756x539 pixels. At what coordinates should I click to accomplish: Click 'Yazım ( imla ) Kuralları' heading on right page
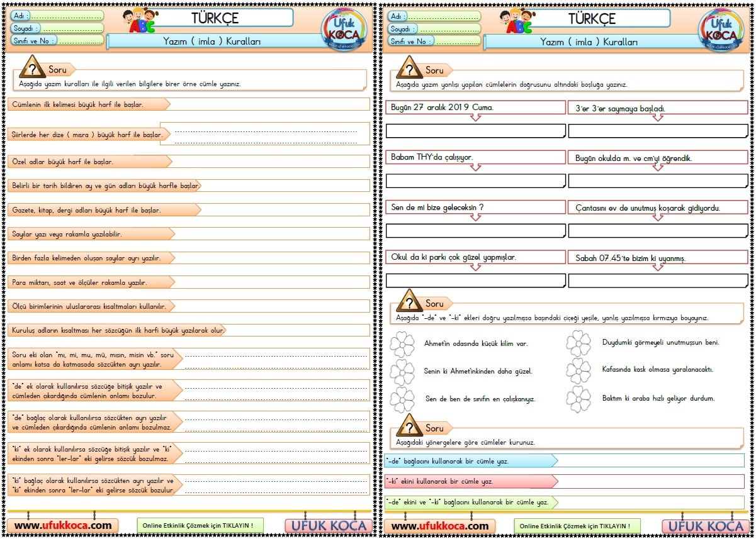(589, 42)
